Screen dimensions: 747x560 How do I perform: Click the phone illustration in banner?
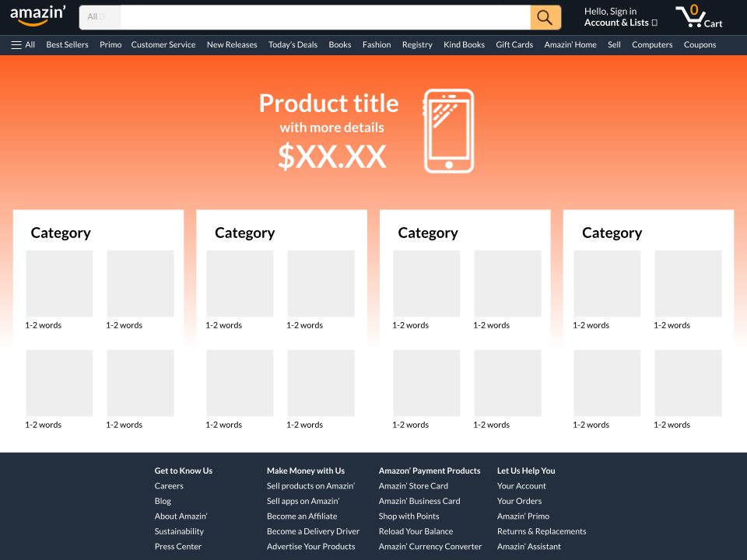(449, 131)
